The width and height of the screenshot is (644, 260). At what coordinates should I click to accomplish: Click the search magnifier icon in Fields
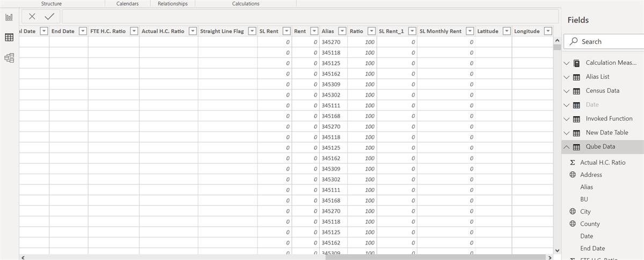coord(574,41)
